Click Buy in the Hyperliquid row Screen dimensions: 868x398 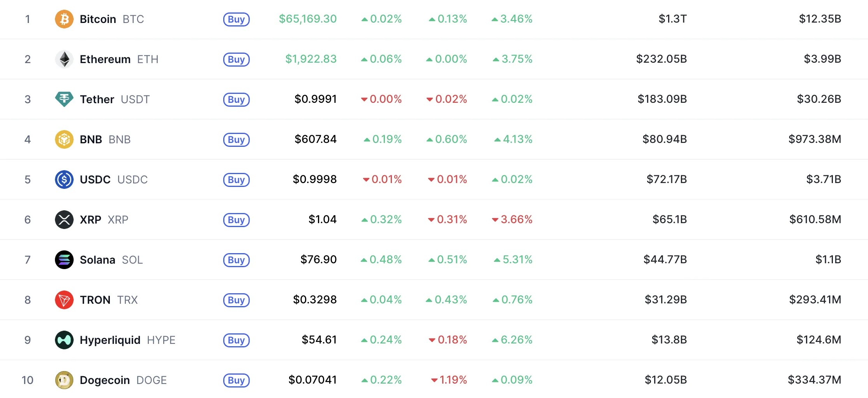[x=236, y=340]
